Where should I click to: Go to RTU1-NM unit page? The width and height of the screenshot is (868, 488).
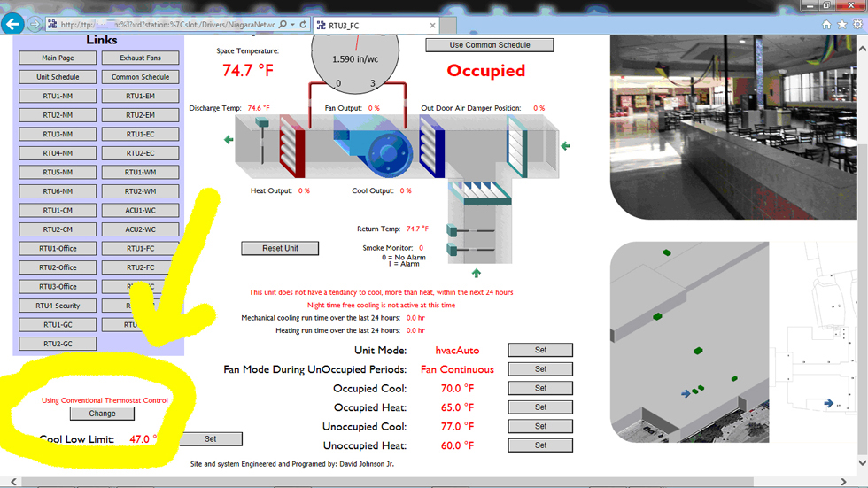[58, 96]
